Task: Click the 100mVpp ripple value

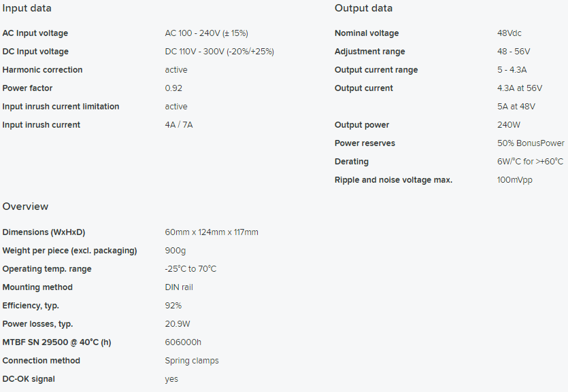Action: coord(515,180)
